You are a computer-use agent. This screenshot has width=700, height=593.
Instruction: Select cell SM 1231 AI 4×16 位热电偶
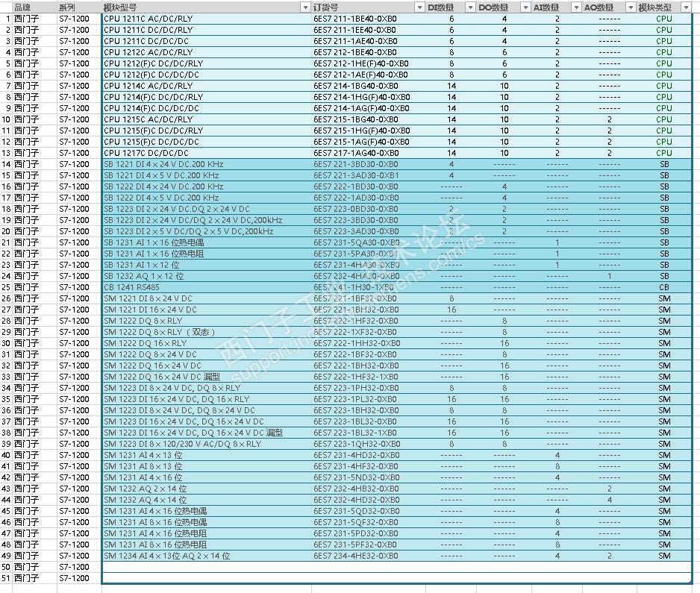[207, 511]
